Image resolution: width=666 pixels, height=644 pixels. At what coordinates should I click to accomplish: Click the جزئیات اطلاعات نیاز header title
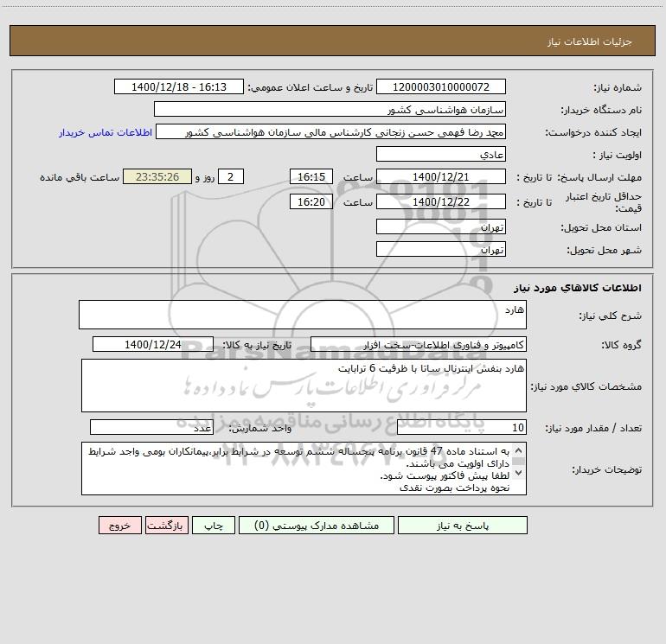589,41
